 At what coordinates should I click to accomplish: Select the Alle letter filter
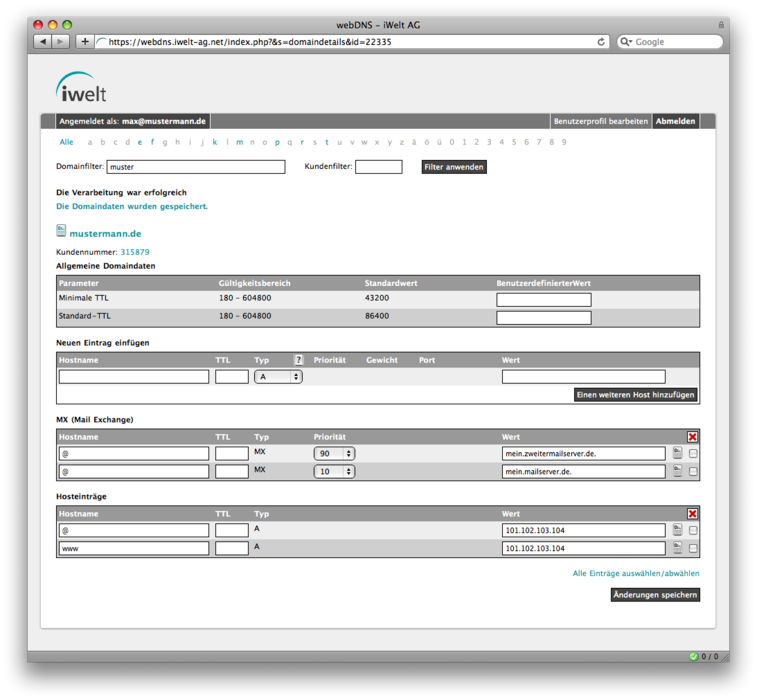67,142
